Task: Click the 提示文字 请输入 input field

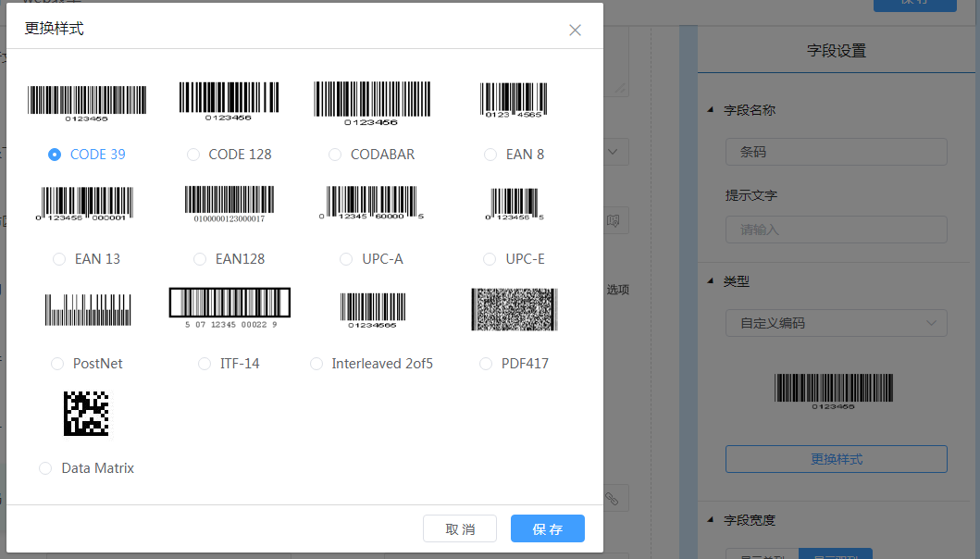Action: point(837,230)
